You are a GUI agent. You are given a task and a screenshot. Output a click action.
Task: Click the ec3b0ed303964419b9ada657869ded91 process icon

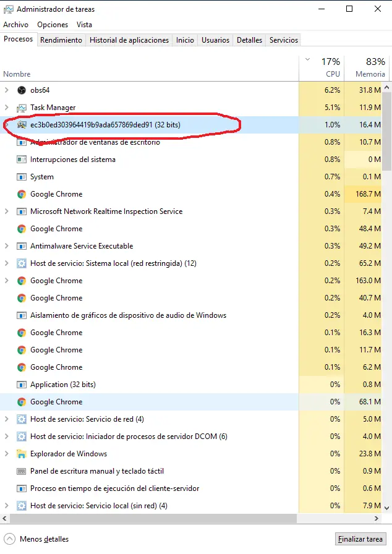tap(22, 125)
